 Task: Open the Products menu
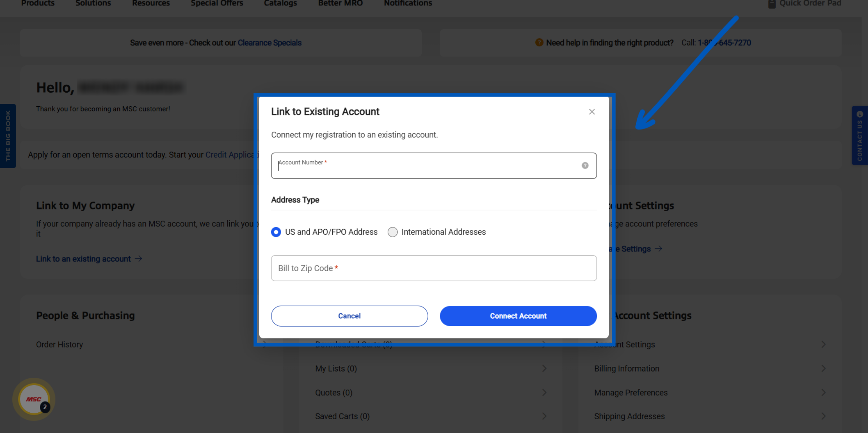(x=38, y=3)
